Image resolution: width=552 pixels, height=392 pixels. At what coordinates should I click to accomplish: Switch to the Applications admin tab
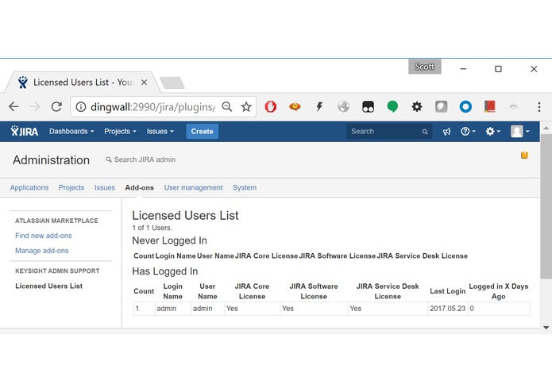29,187
